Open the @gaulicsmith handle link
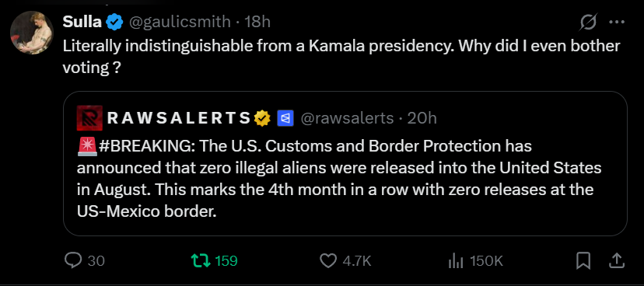 click(180, 22)
